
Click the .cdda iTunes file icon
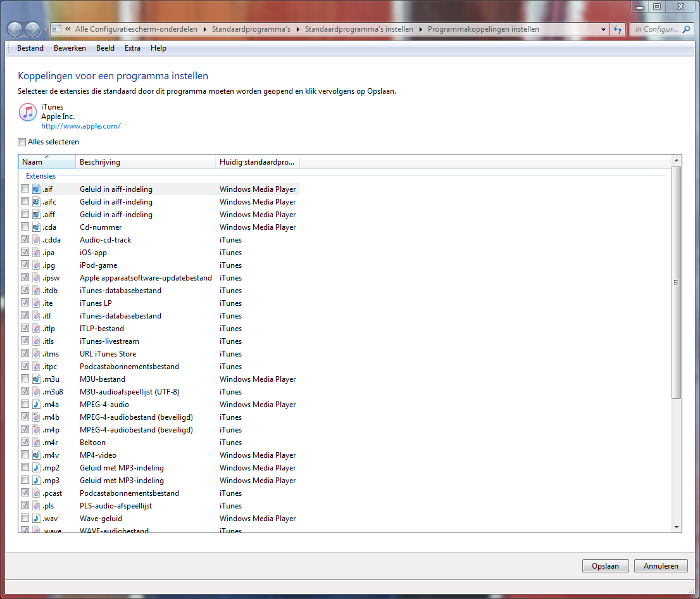pos(36,240)
